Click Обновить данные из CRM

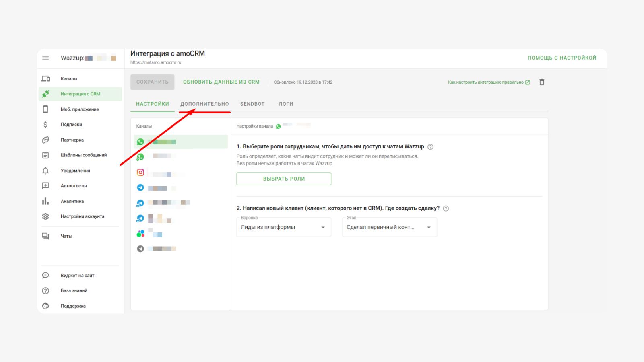pos(221,82)
